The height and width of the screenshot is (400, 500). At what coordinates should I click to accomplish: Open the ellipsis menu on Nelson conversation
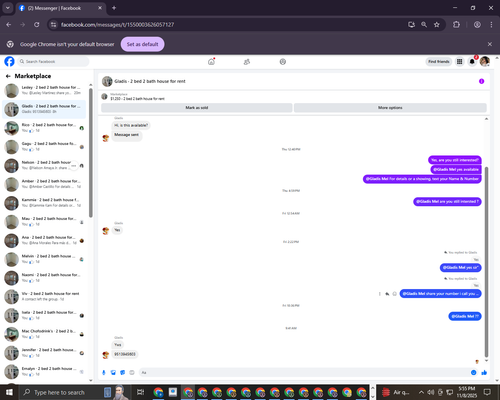click(74, 166)
